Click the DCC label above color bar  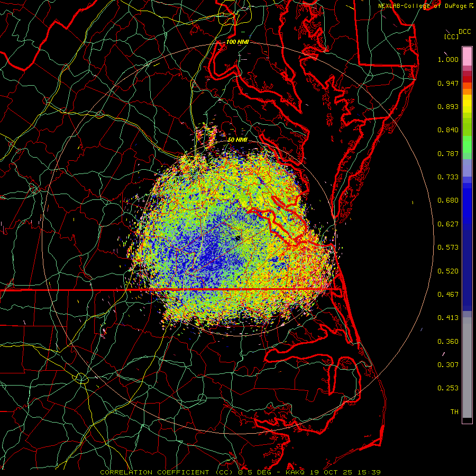465,32
